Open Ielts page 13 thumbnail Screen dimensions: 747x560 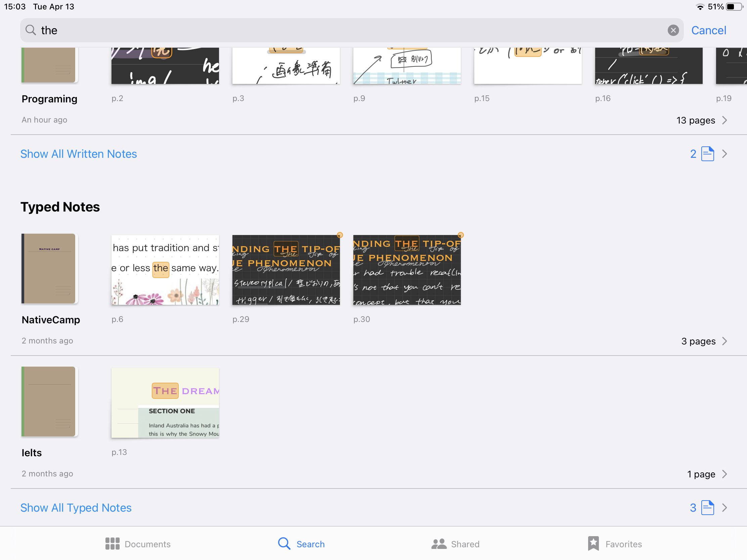coord(165,403)
